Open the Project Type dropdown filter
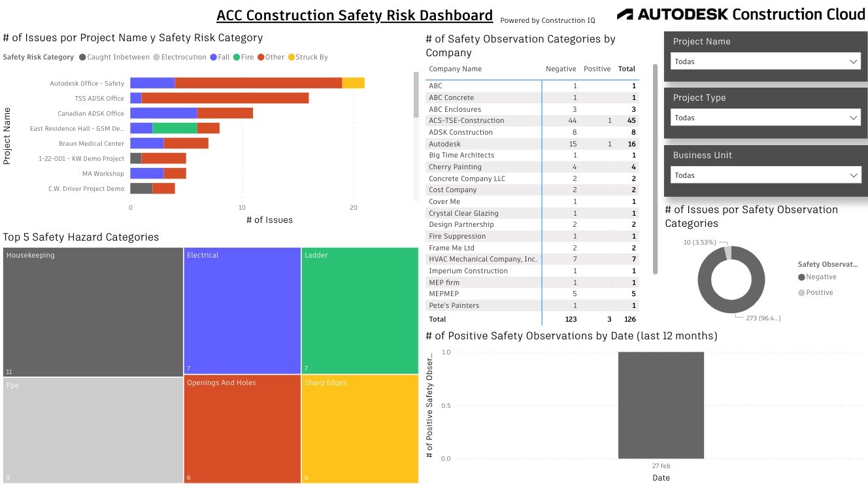The width and height of the screenshot is (868, 491). coord(765,118)
